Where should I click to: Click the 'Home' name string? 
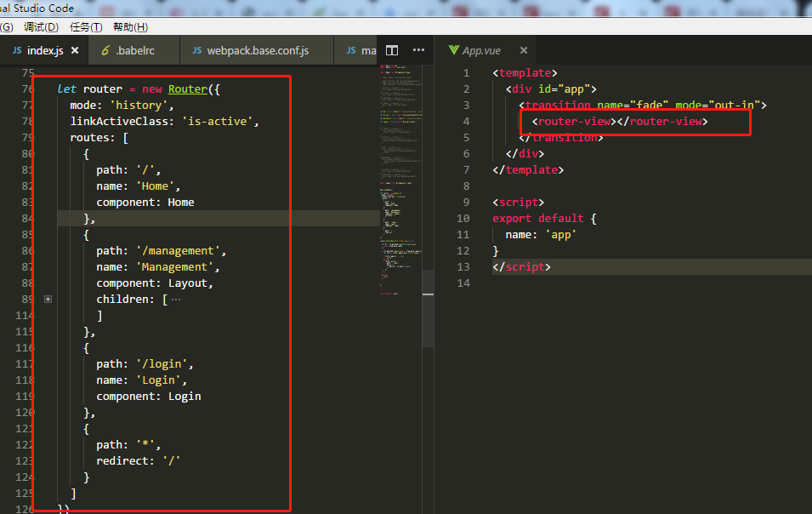tap(155, 186)
